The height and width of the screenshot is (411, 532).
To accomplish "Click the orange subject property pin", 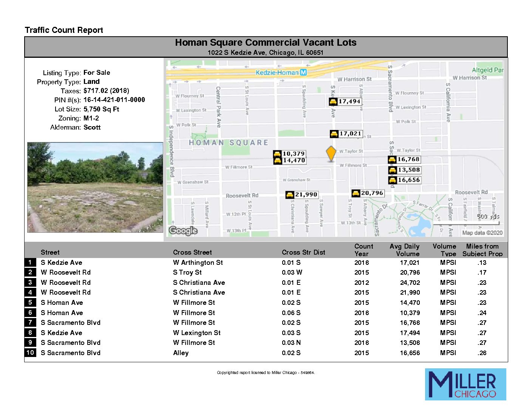I will pyautogui.click(x=331, y=154).
